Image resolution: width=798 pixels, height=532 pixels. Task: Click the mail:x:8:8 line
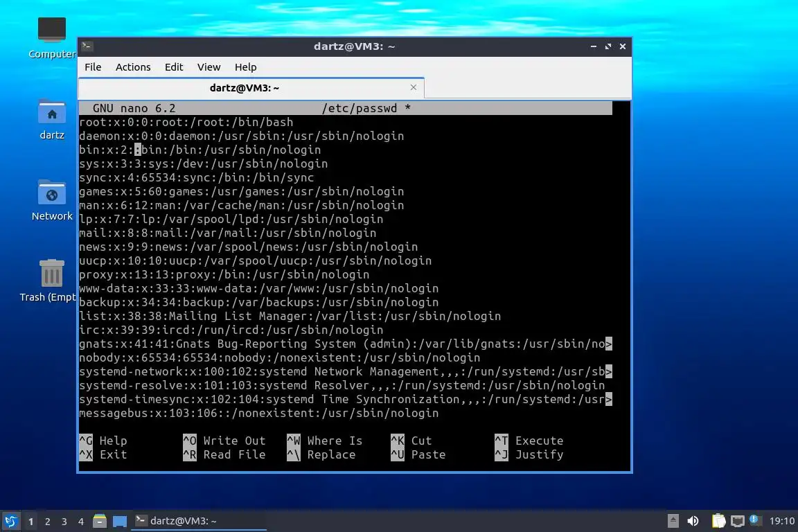tap(227, 233)
